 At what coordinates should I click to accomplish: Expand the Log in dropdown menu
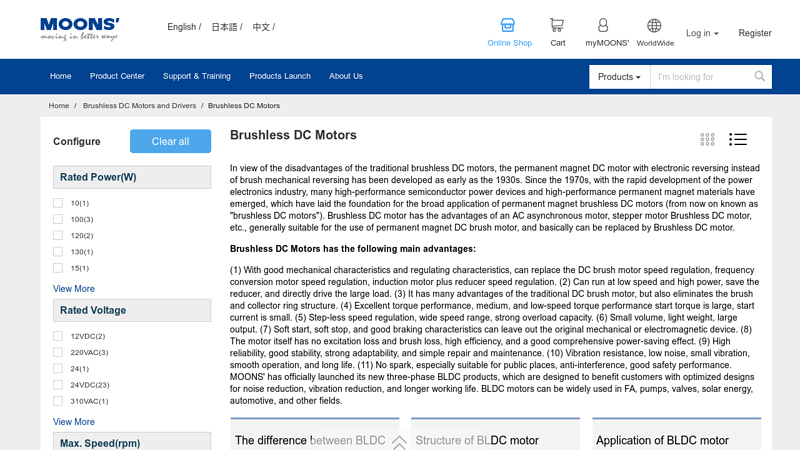click(702, 33)
